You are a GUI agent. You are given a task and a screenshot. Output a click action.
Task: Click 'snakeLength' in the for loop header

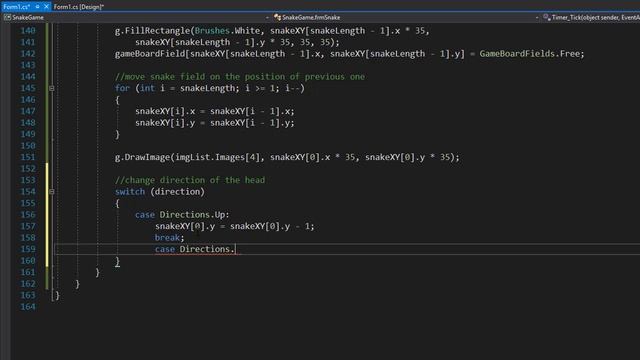point(207,88)
